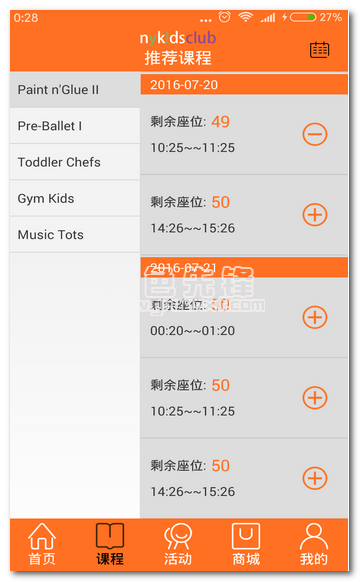Open the calendar icon in header
Screen dimensions: 360x582
(x=319, y=50)
